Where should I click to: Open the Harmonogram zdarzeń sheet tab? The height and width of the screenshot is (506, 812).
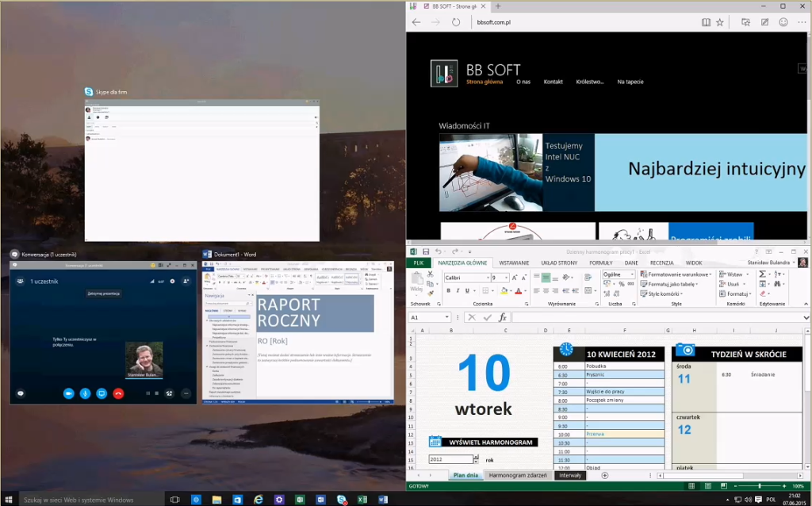516,475
